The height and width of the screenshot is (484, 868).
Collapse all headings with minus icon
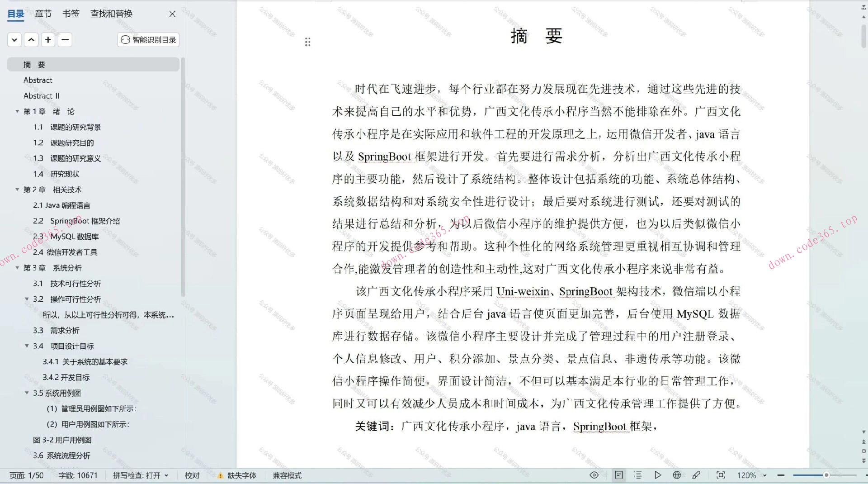(x=65, y=40)
